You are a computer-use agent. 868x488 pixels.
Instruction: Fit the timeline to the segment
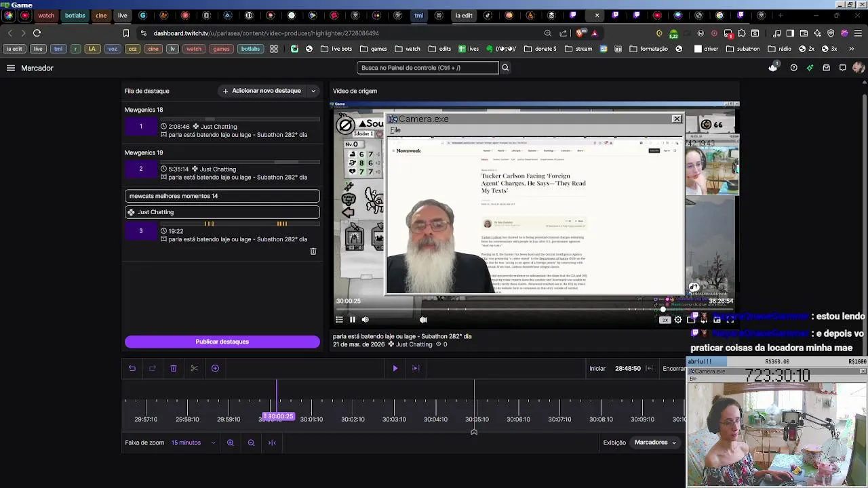click(x=272, y=443)
